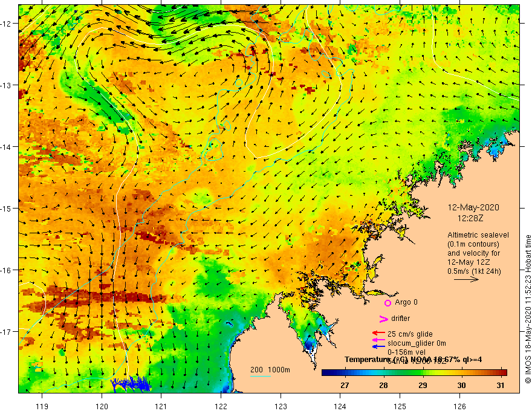The height and width of the screenshot is (411, 532).
Task: Click the -14 latitude axis label
Action: [x=7, y=147]
